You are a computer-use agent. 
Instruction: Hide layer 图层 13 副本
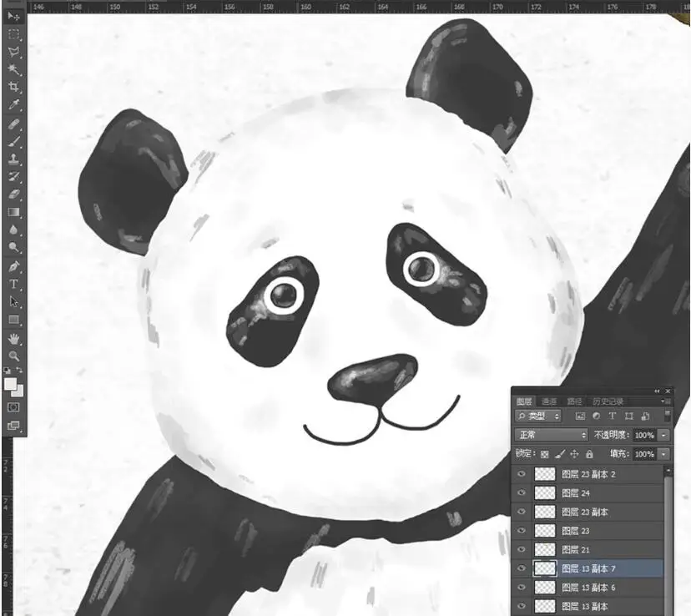[522, 606]
